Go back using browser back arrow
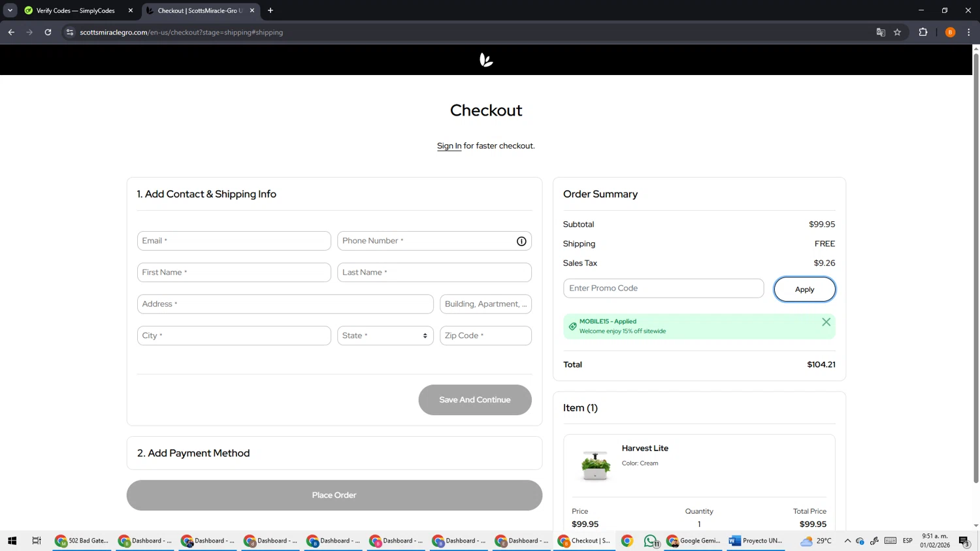This screenshot has height=551, width=980. pyautogui.click(x=11, y=32)
